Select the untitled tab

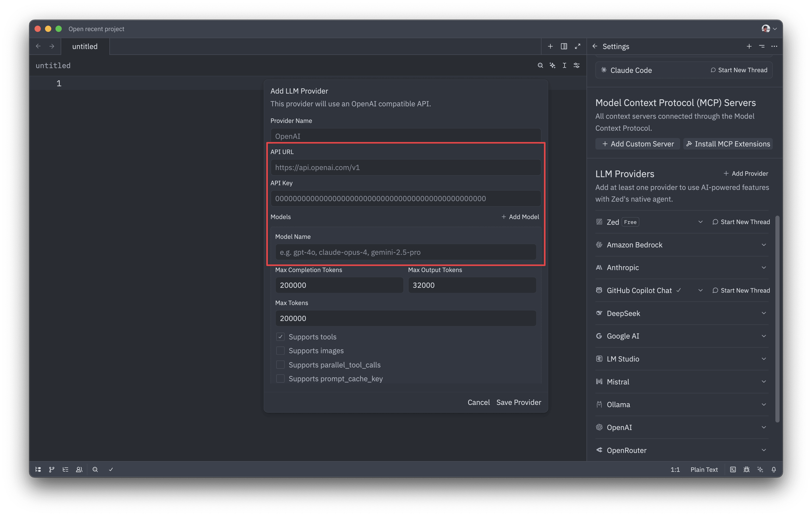coord(85,46)
